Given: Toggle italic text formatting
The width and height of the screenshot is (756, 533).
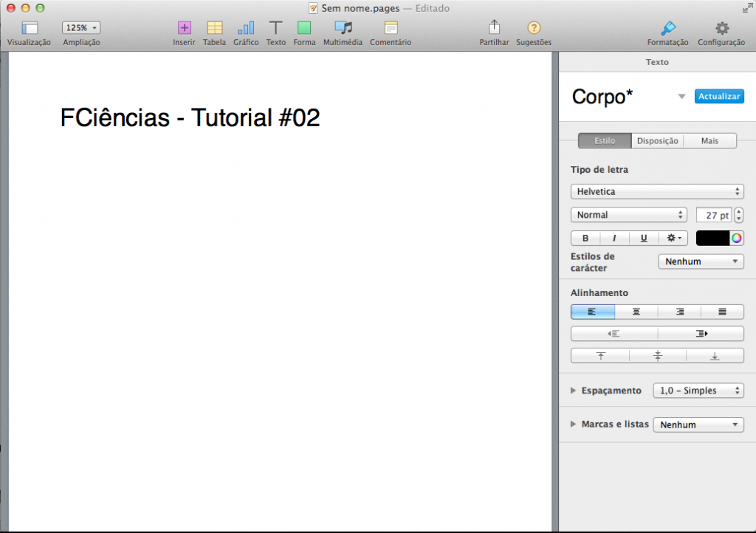Looking at the screenshot, I should 614,238.
